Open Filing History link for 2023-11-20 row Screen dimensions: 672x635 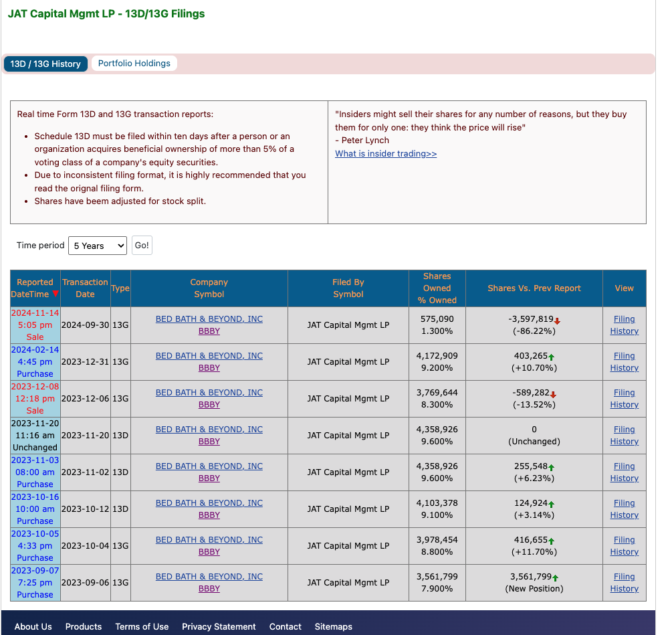[624, 436]
